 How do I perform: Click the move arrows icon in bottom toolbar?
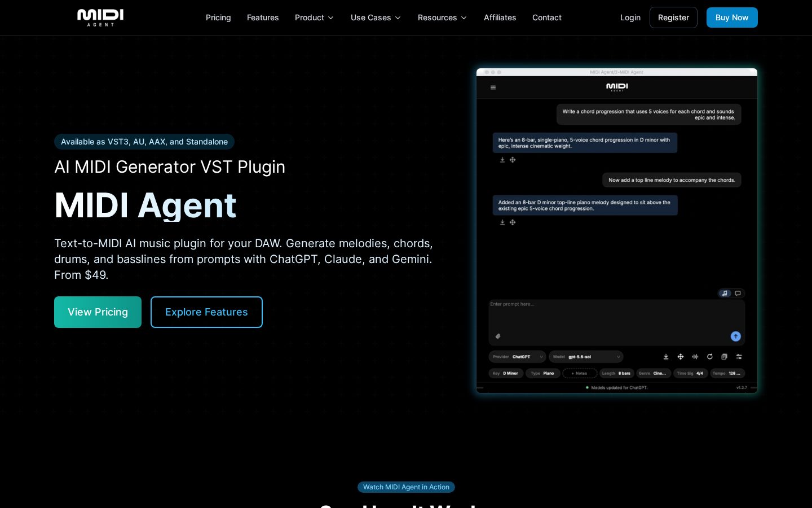[x=681, y=357]
